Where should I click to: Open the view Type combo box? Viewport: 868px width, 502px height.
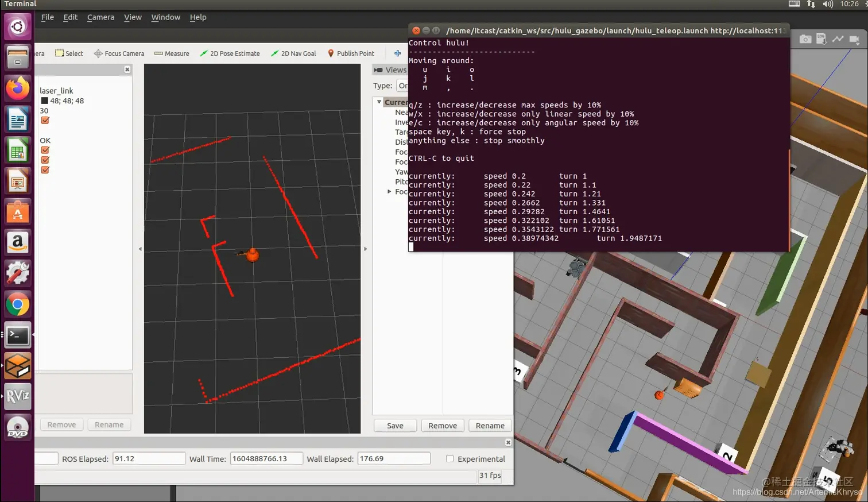[402, 86]
